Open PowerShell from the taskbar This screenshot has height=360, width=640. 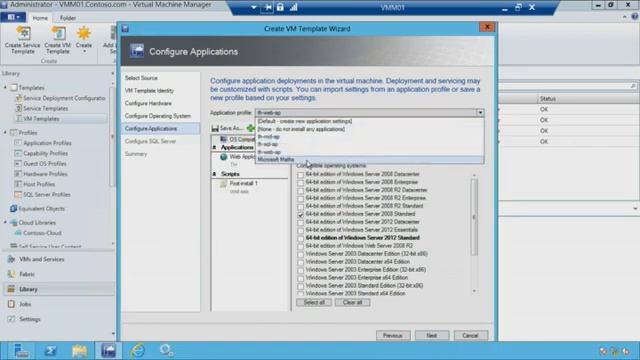point(51,351)
